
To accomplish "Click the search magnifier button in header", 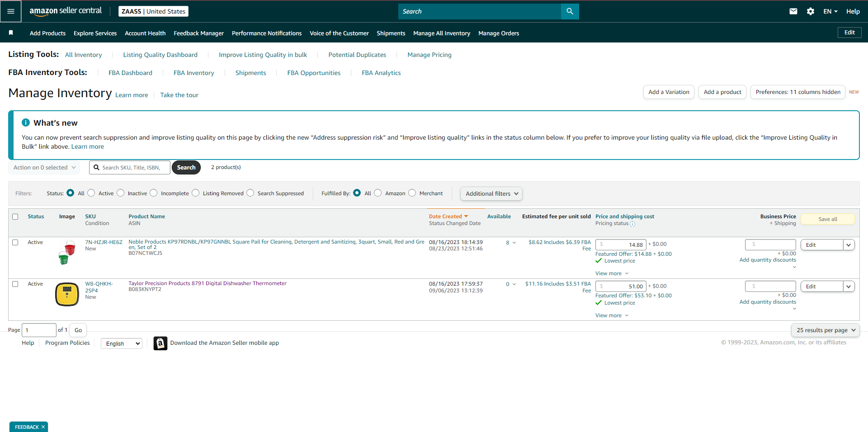I will click(570, 11).
